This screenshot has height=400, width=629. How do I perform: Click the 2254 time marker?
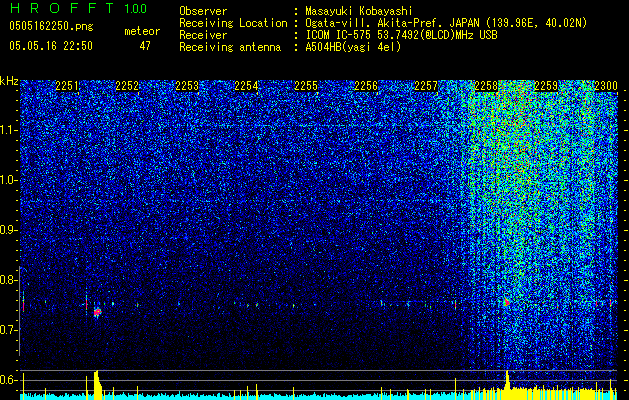pos(246,86)
